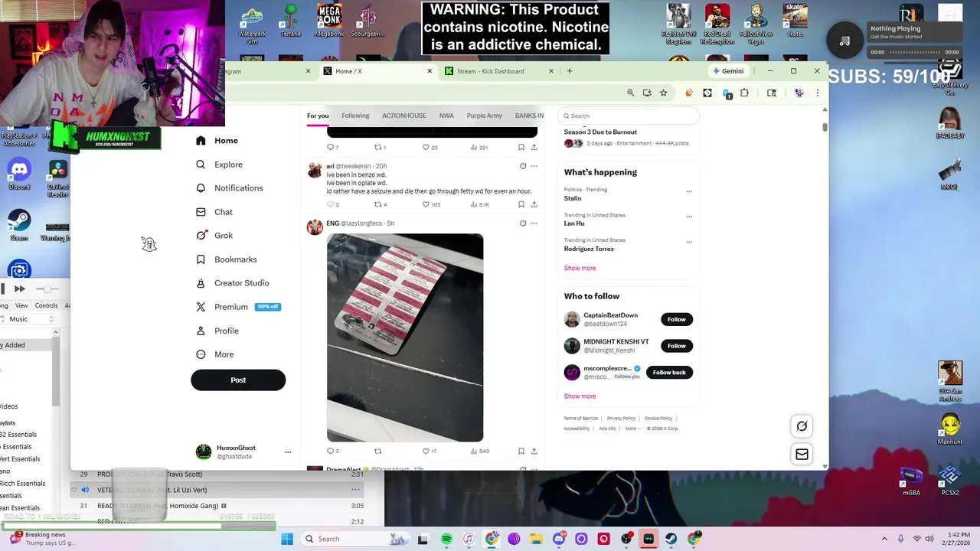Viewport: 980px width, 551px height.
Task: Open the Terms of Service link
Action: pyautogui.click(x=580, y=419)
